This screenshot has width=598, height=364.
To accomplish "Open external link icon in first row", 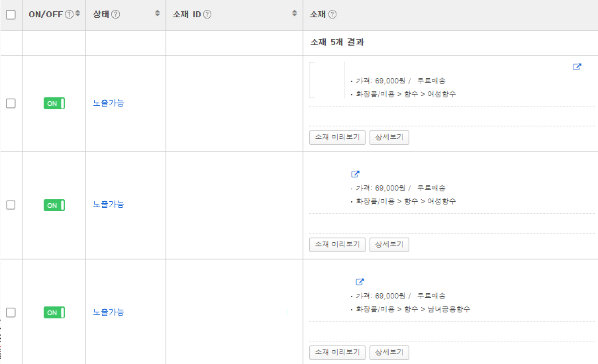I will (x=577, y=67).
